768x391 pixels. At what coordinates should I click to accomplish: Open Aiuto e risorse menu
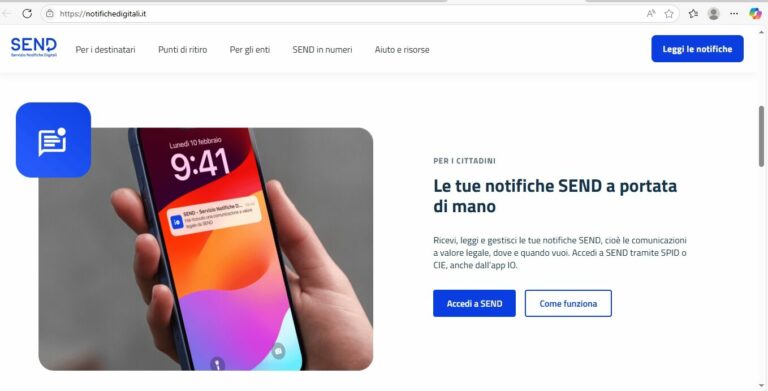(x=402, y=49)
